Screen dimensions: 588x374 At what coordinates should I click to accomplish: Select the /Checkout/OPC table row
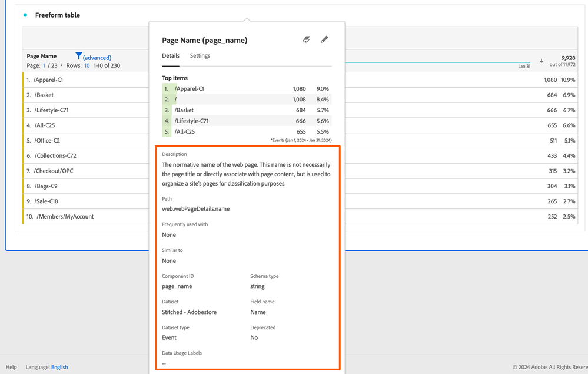pos(54,171)
